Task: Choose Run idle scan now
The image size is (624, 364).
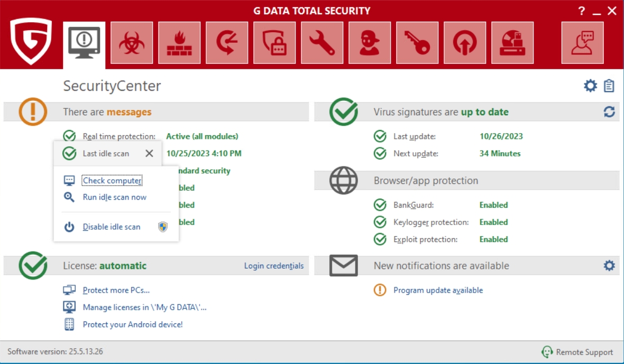Action: [115, 197]
